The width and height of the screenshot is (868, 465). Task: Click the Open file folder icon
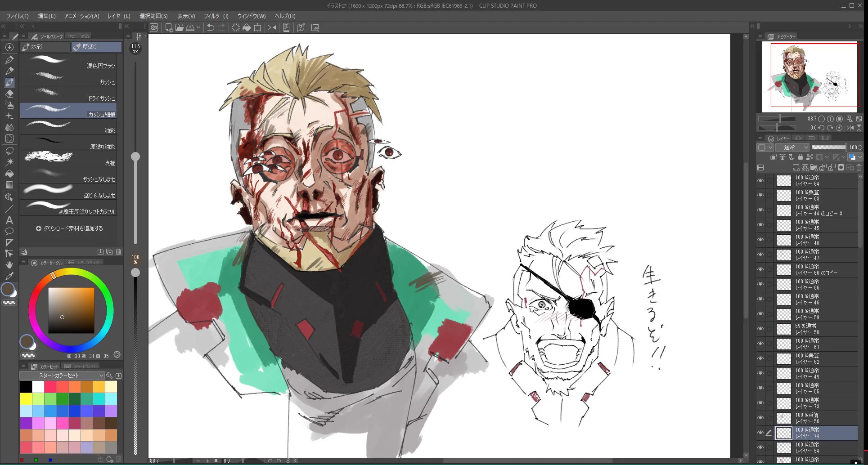180,27
